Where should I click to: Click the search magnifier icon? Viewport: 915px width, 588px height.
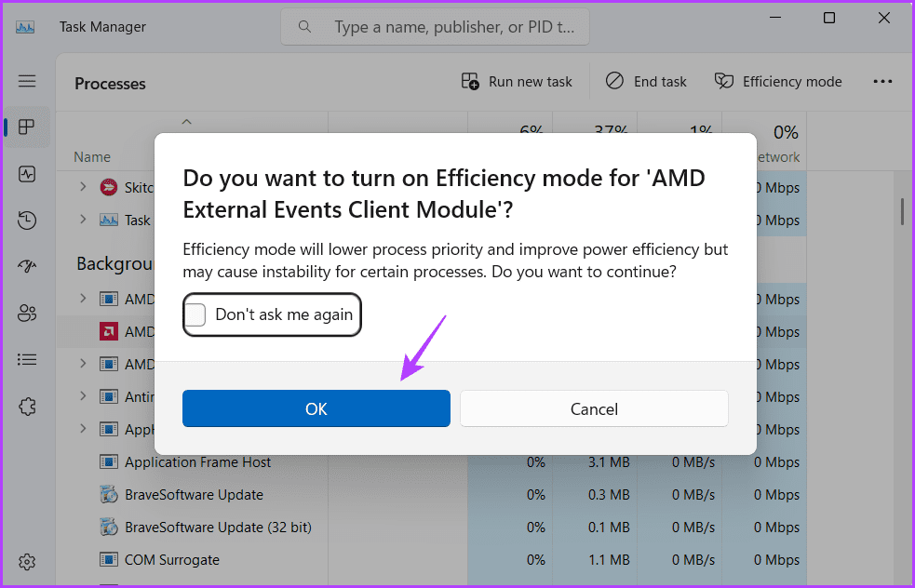(x=304, y=27)
